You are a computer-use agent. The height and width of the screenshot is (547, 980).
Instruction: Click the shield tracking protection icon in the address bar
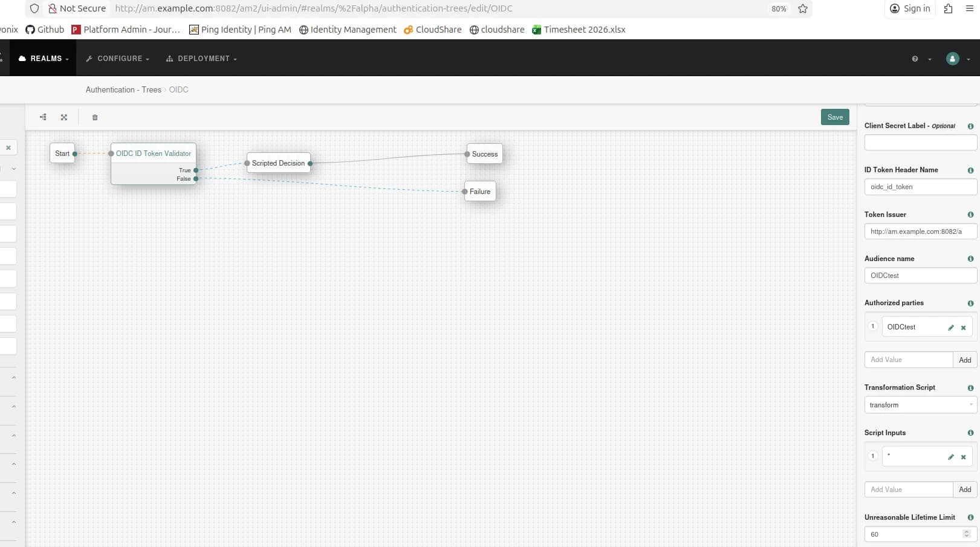click(x=34, y=8)
